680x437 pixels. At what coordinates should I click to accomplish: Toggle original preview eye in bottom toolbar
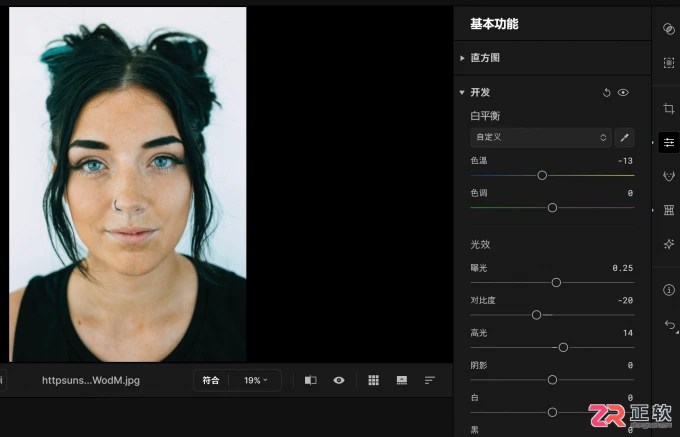pos(339,380)
